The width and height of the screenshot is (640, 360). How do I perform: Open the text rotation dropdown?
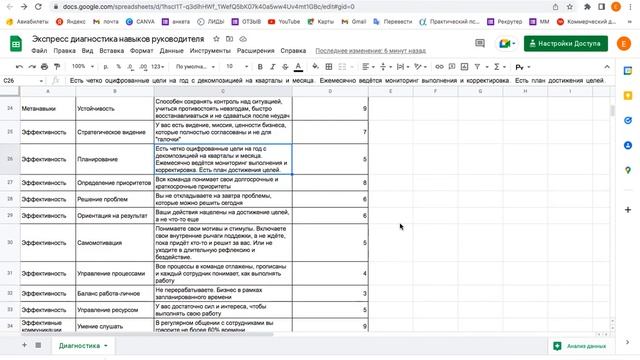point(420,67)
